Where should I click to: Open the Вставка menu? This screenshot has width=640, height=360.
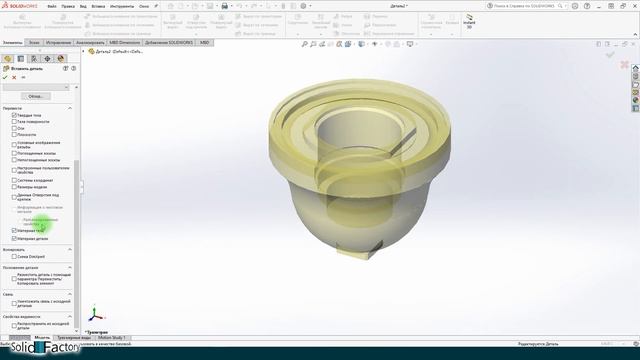pyautogui.click(x=98, y=7)
